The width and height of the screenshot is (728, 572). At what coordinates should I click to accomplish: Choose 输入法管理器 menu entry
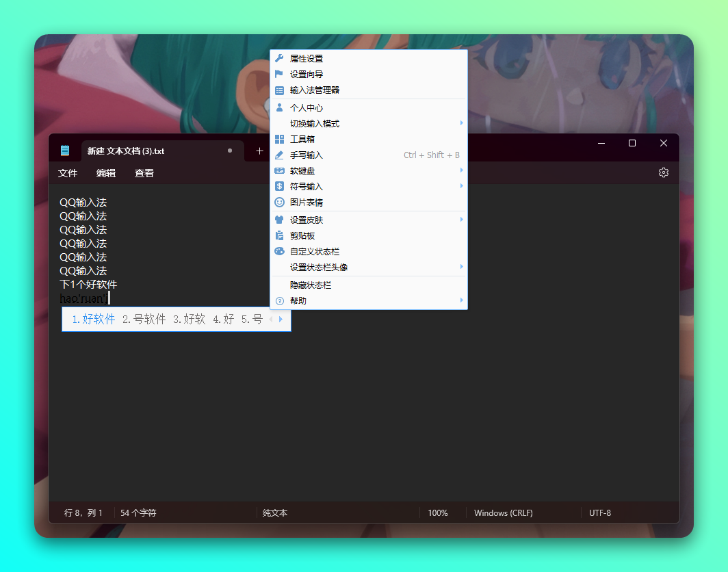tap(369, 90)
